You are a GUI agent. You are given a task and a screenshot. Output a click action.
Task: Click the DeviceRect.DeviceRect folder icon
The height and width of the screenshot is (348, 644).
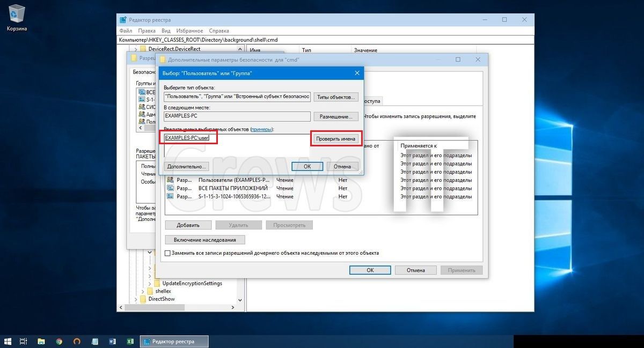(143, 49)
